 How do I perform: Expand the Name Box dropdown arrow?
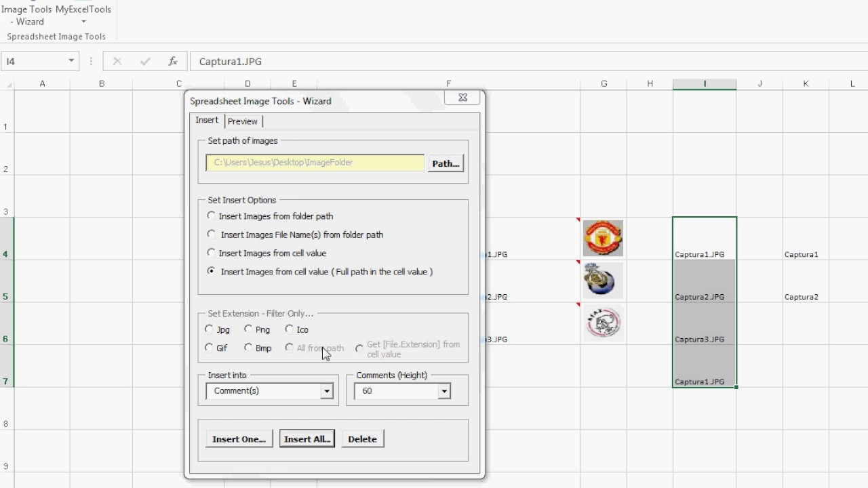(x=71, y=61)
